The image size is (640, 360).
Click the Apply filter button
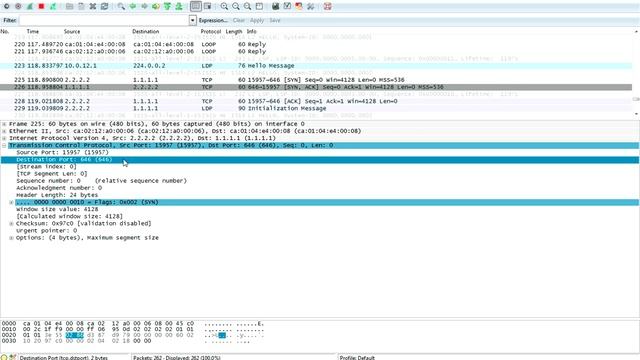[x=257, y=20]
